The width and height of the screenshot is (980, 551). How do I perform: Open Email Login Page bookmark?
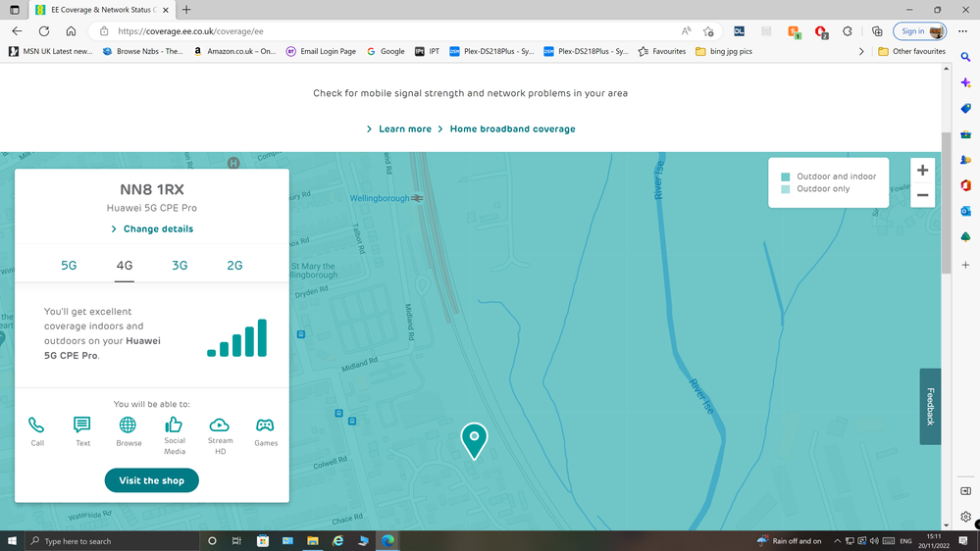[321, 51]
